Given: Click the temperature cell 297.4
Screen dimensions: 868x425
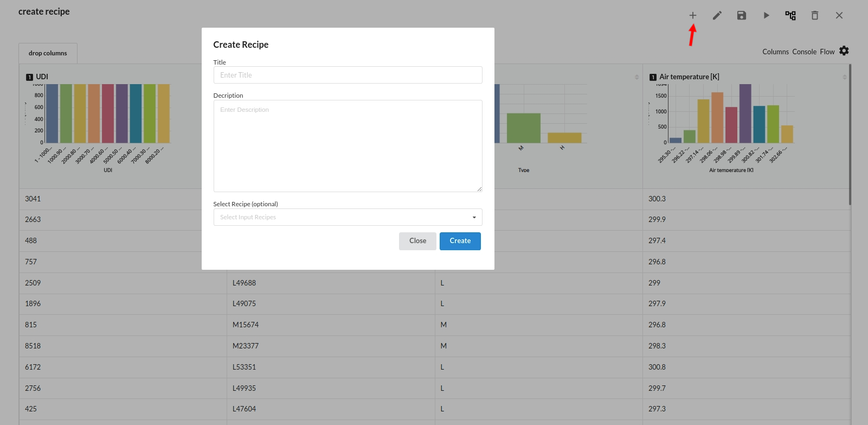Looking at the screenshot, I should 745,240.
